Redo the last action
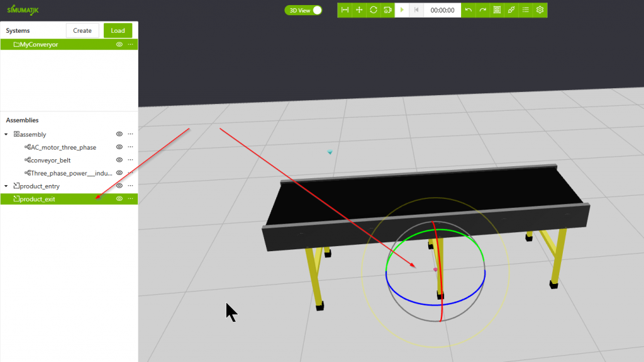 click(x=482, y=10)
